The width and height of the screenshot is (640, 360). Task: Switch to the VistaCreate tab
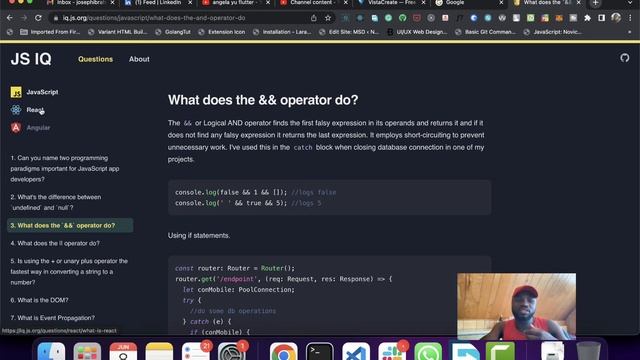point(391,3)
